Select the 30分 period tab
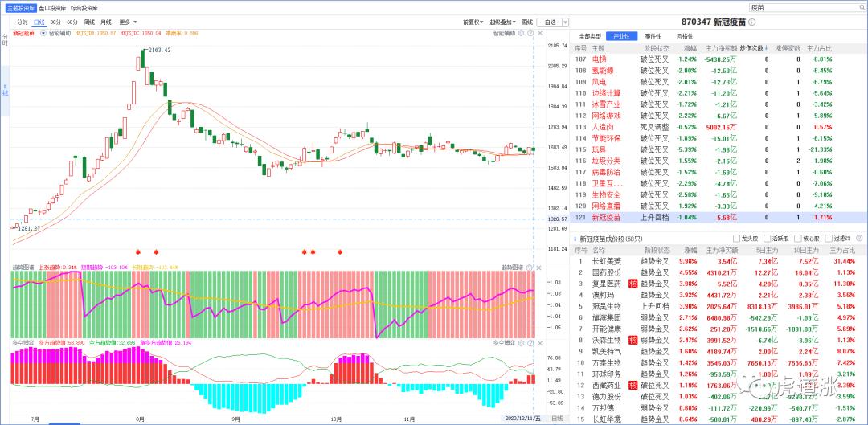The height and width of the screenshot is (425, 868). tap(55, 22)
